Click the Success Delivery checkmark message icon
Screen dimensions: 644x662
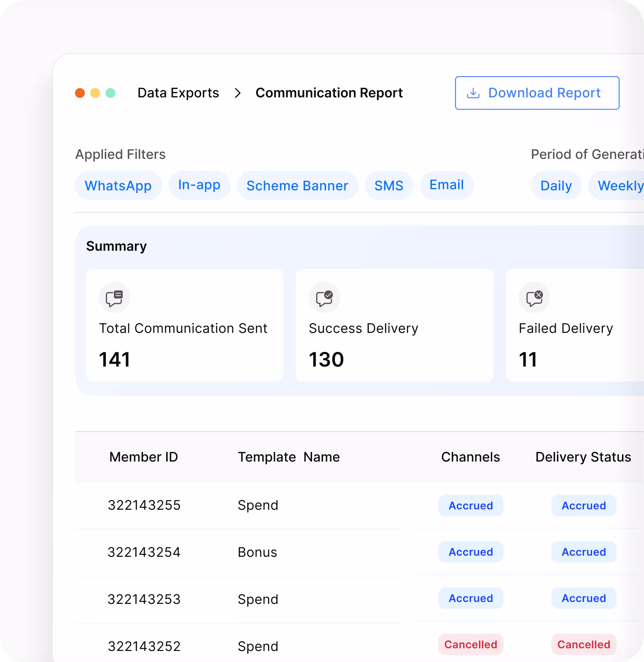(325, 298)
